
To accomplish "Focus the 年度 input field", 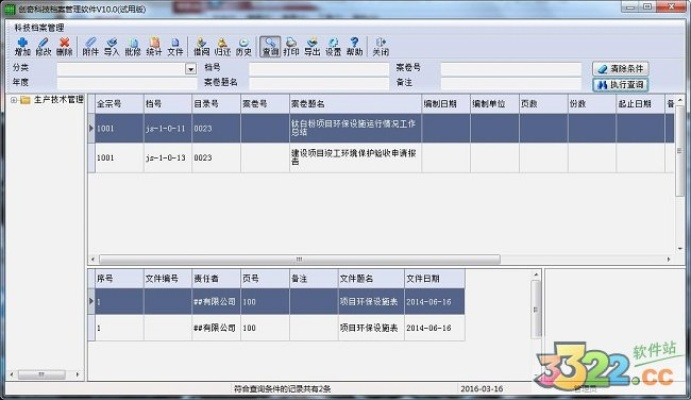I will (x=127, y=83).
